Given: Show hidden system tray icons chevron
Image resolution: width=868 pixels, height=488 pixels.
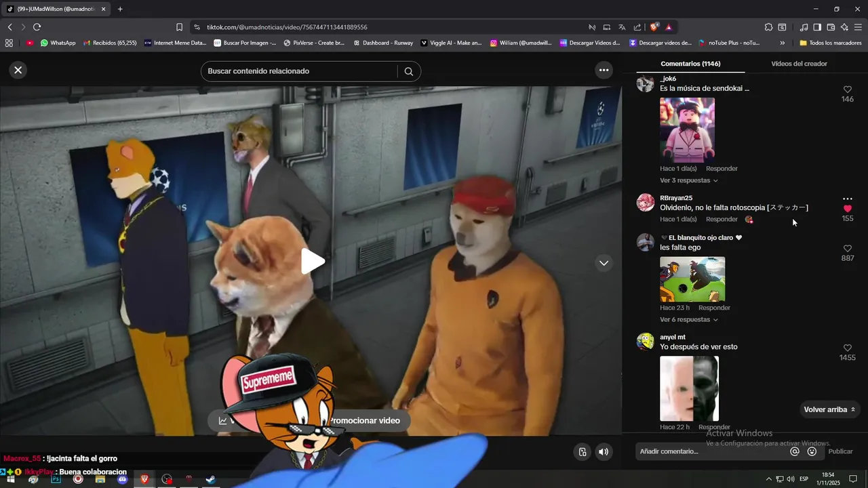Looking at the screenshot, I should coord(768,479).
